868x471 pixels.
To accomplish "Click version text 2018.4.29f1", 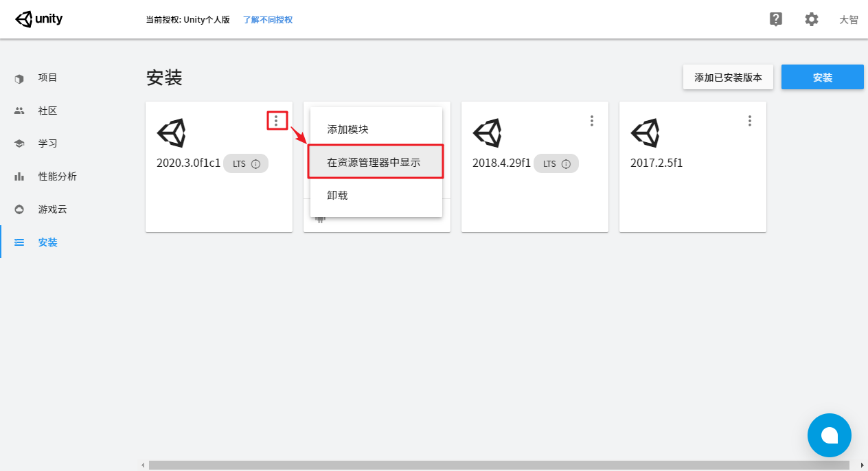I will tap(501, 163).
